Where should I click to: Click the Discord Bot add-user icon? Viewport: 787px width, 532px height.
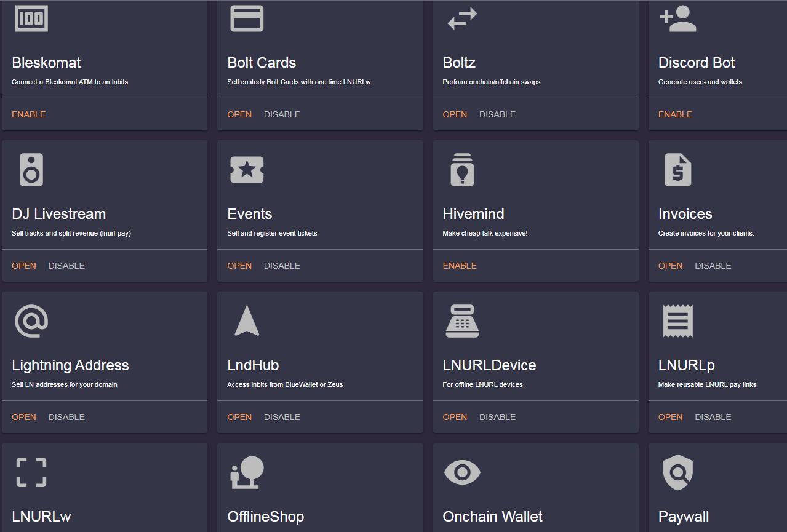point(677,18)
